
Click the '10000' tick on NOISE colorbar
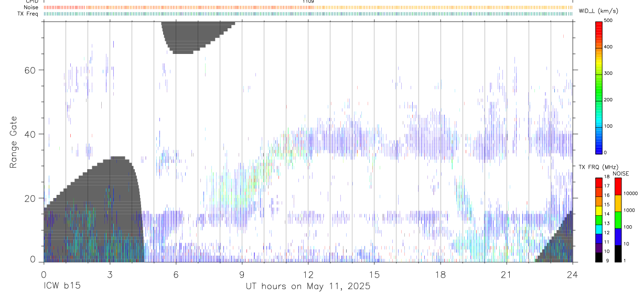[630, 194]
